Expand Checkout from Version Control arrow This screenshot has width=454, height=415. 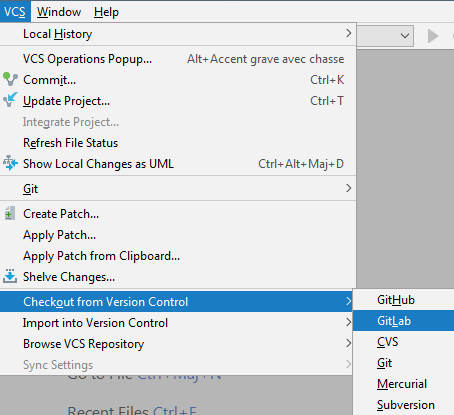coord(348,301)
